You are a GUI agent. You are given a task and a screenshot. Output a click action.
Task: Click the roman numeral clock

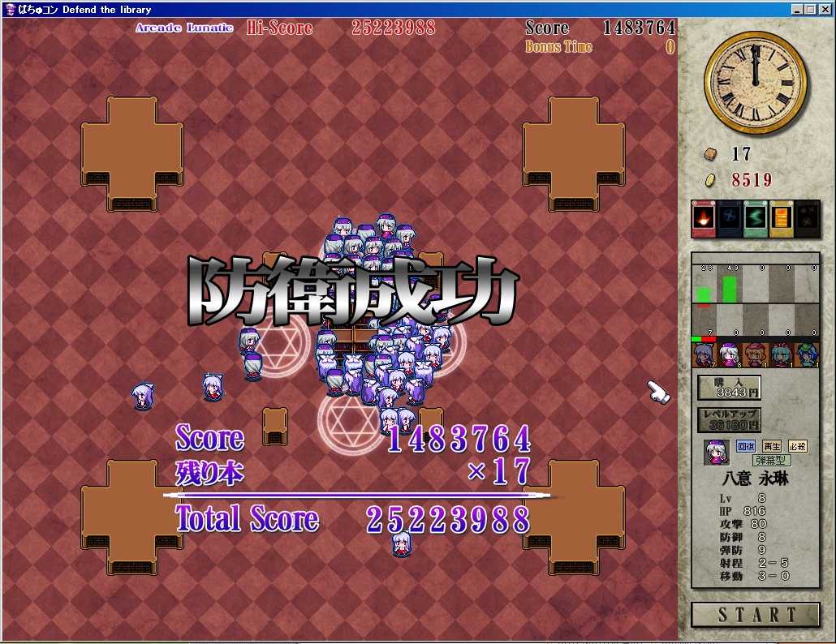click(755, 83)
